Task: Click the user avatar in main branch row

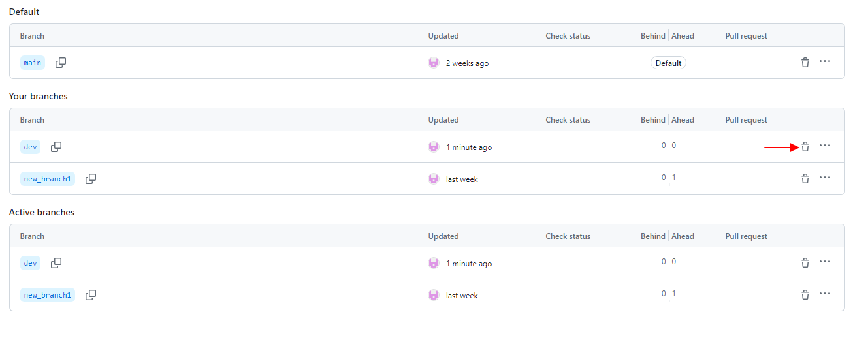Action: click(x=434, y=63)
